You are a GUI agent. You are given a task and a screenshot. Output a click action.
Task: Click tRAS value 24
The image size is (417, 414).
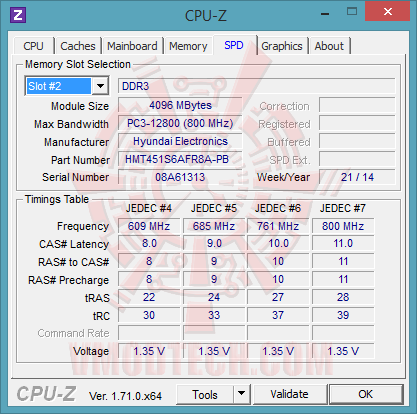pos(214,297)
